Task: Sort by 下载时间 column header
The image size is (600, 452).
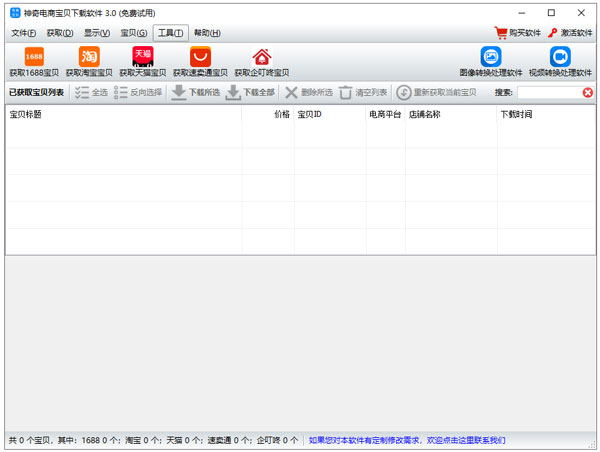Action: pyautogui.click(x=546, y=114)
